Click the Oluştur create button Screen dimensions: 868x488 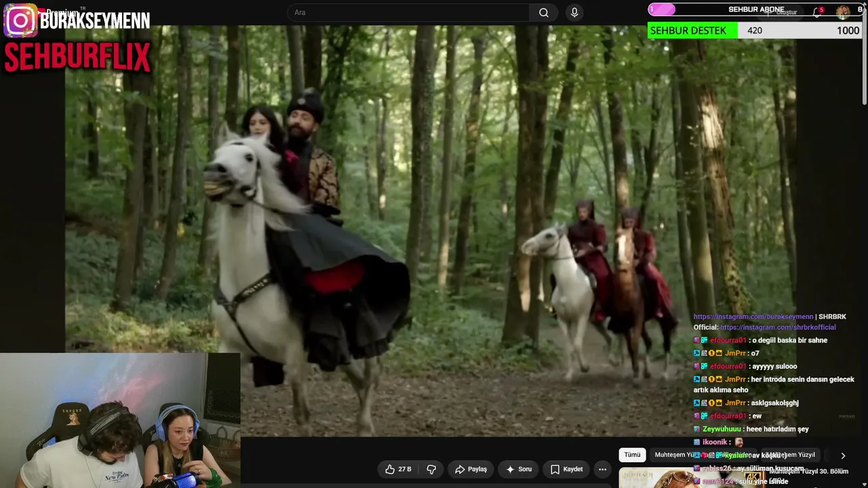point(781,12)
